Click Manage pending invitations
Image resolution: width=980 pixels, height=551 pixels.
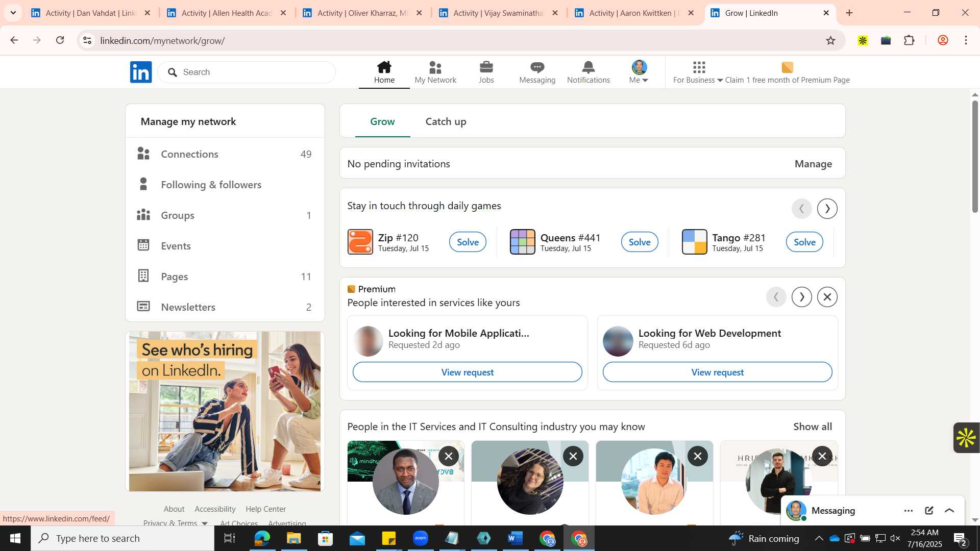813,164
